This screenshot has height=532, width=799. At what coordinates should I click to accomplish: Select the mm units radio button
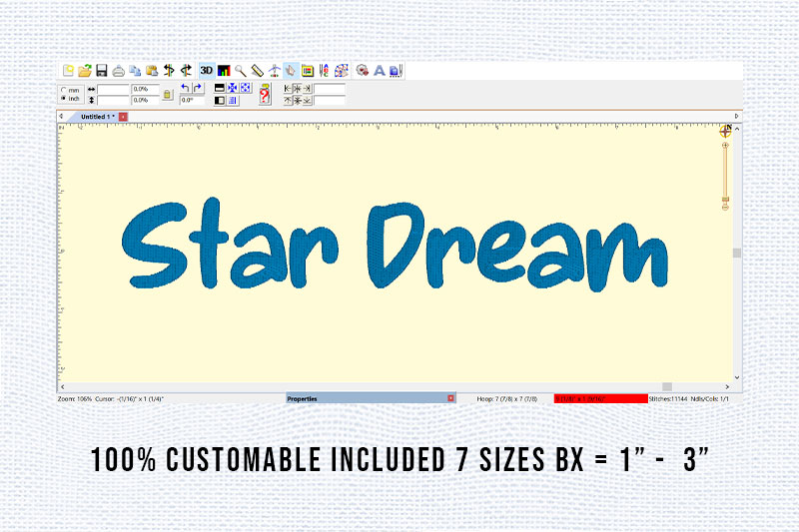(64, 90)
